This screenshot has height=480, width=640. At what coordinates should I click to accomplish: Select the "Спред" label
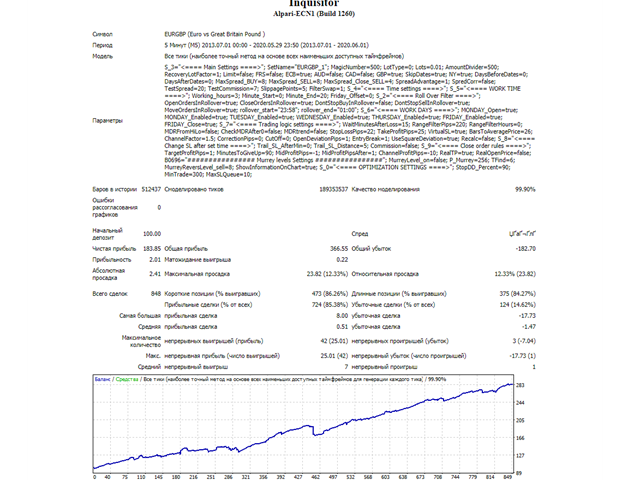[360, 234]
